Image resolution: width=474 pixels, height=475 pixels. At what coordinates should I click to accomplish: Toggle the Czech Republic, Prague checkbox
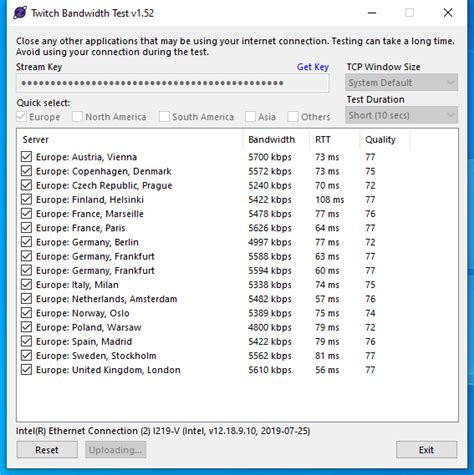[26, 185]
